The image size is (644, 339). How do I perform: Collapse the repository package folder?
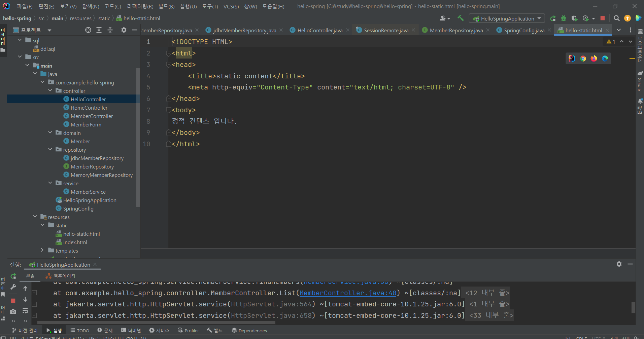click(50, 149)
